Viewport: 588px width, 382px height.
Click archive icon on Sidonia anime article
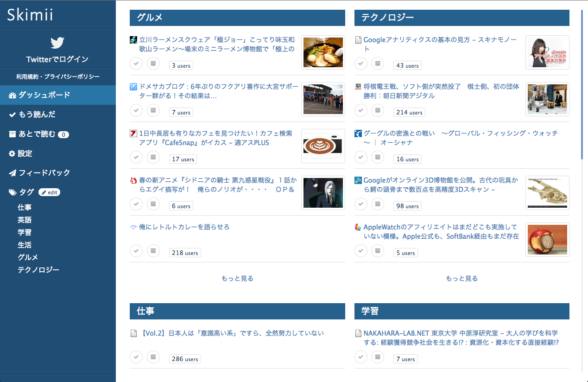(153, 204)
